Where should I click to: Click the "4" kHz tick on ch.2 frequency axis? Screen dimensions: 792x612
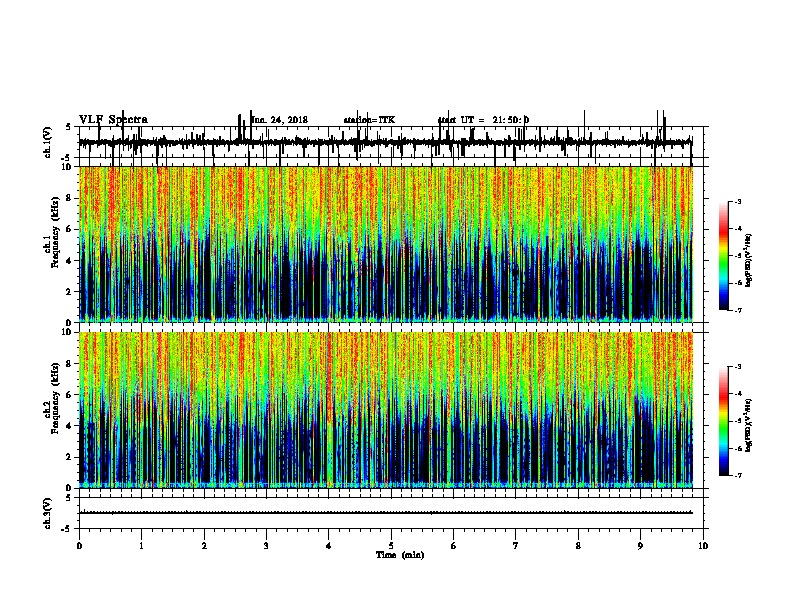71,426
